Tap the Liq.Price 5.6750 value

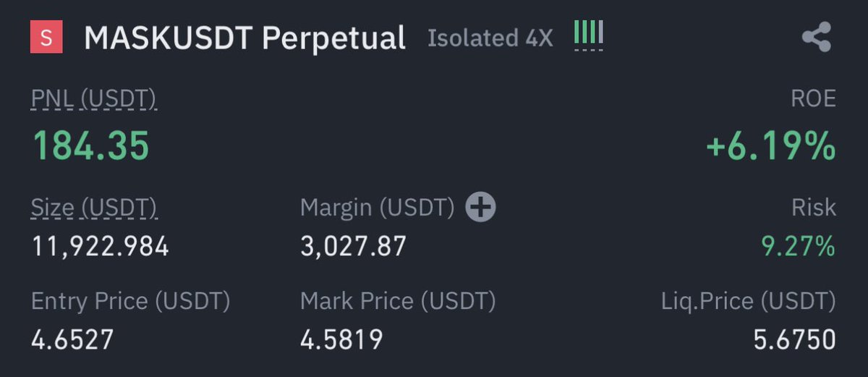[795, 339]
